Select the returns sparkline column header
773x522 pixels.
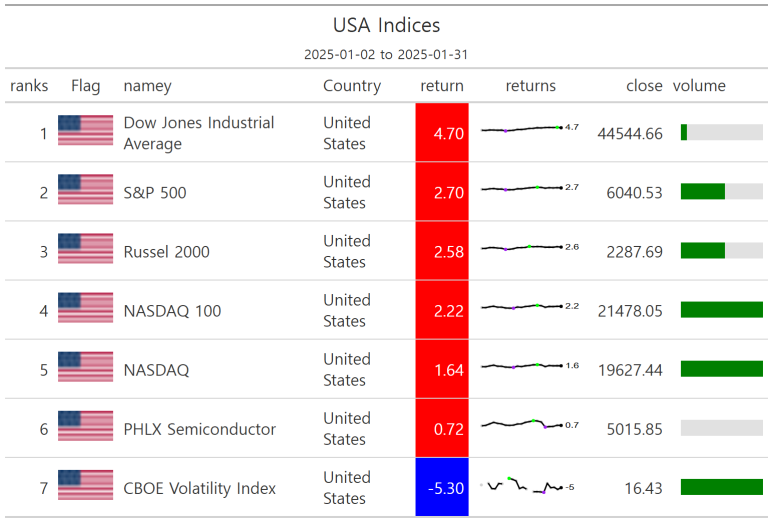click(x=530, y=86)
